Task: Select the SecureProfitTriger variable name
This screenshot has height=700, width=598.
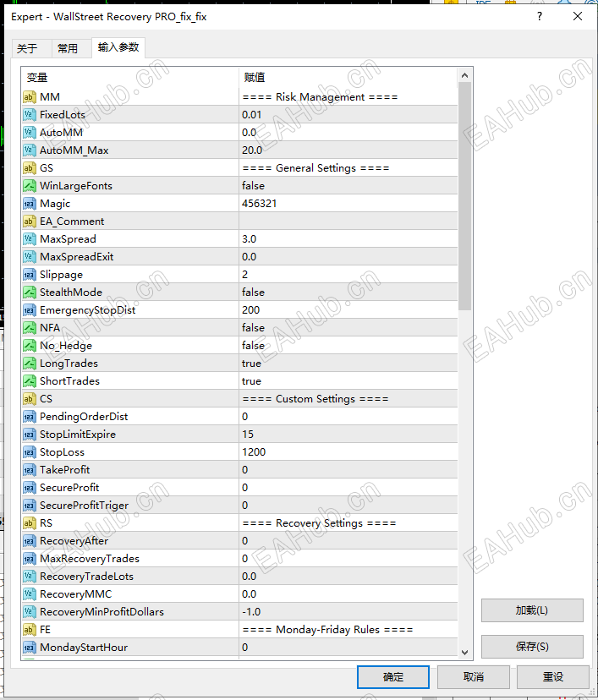Action: tap(84, 506)
